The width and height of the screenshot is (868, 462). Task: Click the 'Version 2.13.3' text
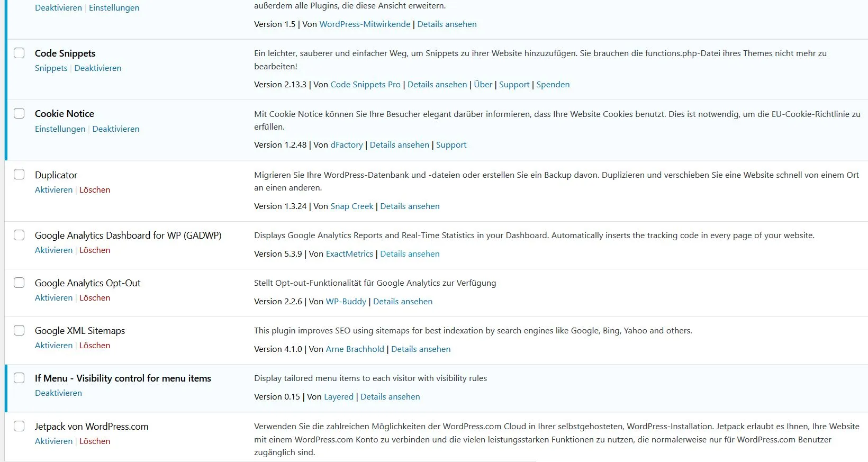click(x=280, y=85)
